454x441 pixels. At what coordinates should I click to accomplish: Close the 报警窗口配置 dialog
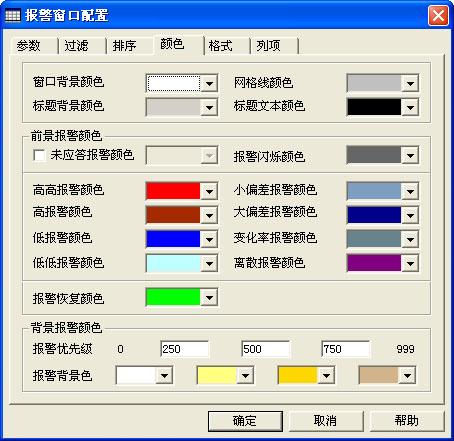tap(438, 16)
